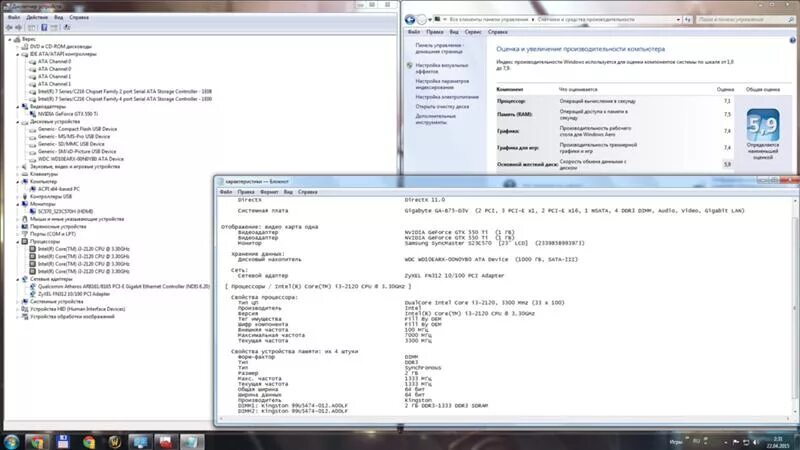The height and width of the screenshot is (450, 800).
Task: Select Intel 7 Series 2 port SATA Controller
Action: [124, 92]
